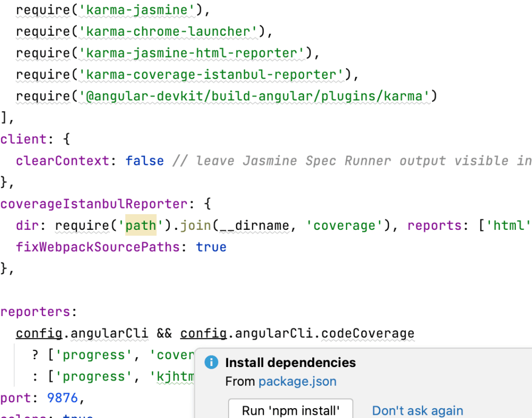The width and height of the screenshot is (532, 418).
Task: Place cursor on 'karma-chrome-launcher' string
Action: [x=168, y=31]
